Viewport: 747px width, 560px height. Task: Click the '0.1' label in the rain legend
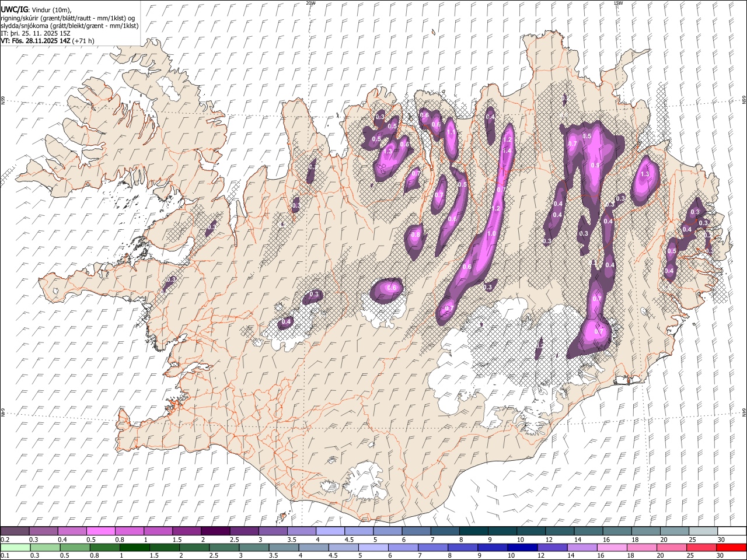tap(4, 556)
